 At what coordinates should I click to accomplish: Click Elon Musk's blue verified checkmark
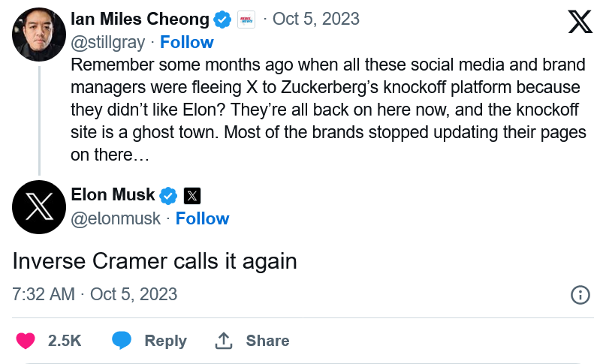click(170, 196)
